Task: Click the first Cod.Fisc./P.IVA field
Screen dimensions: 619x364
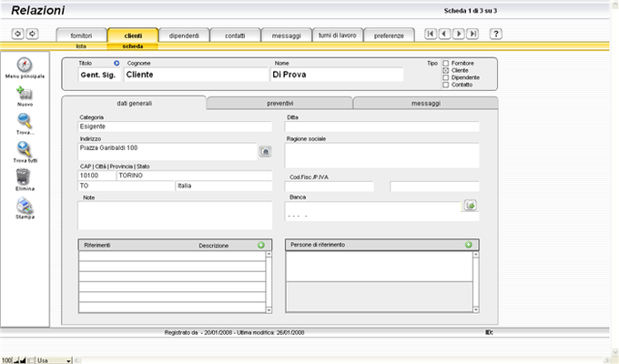Action: pos(330,187)
